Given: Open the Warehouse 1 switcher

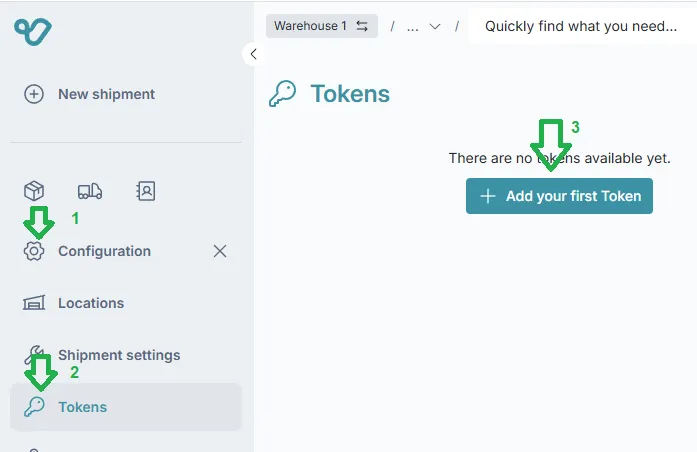Looking at the screenshot, I should pos(322,26).
